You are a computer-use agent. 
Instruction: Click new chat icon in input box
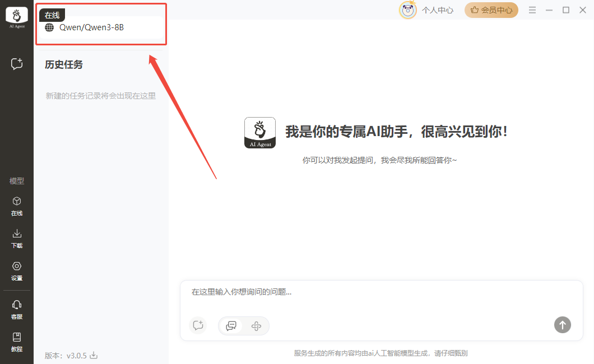tap(198, 325)
